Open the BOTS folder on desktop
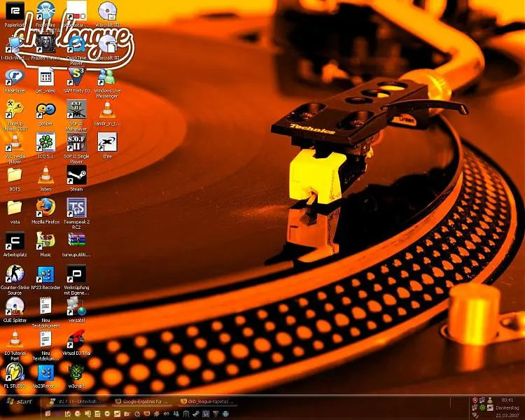 pyautogui.click(x=15, y=175)
